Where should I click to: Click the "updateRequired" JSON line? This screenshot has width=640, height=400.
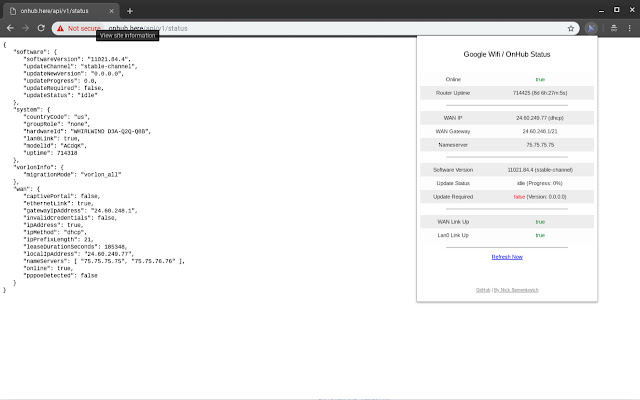pyautogui.click(x=63, y=88)
